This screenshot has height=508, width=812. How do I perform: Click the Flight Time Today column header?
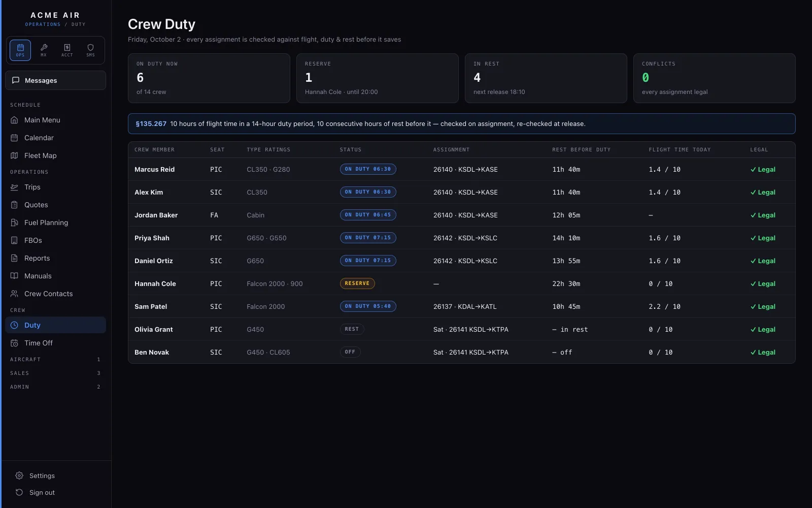coord(680,150)
